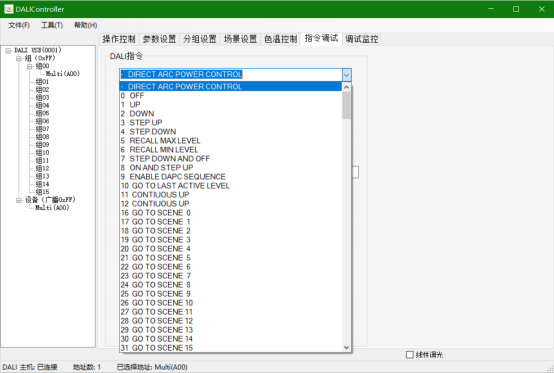Collapse the 设备 (广播0xFF) tree node
This screenshot has width=554, height=373.
tap(19, 200)
